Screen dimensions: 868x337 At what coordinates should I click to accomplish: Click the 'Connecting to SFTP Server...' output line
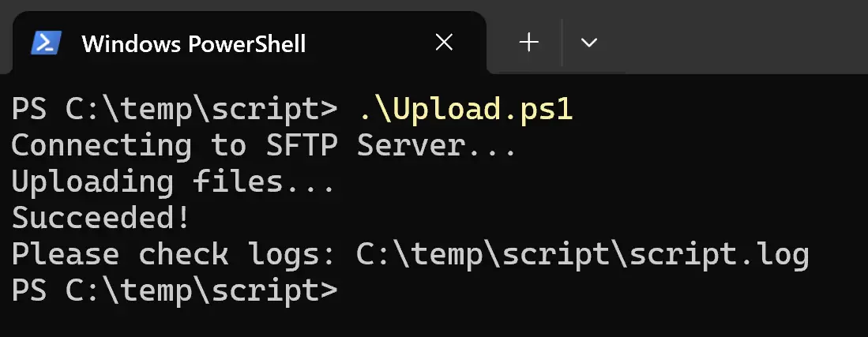(x=264, y=146)
